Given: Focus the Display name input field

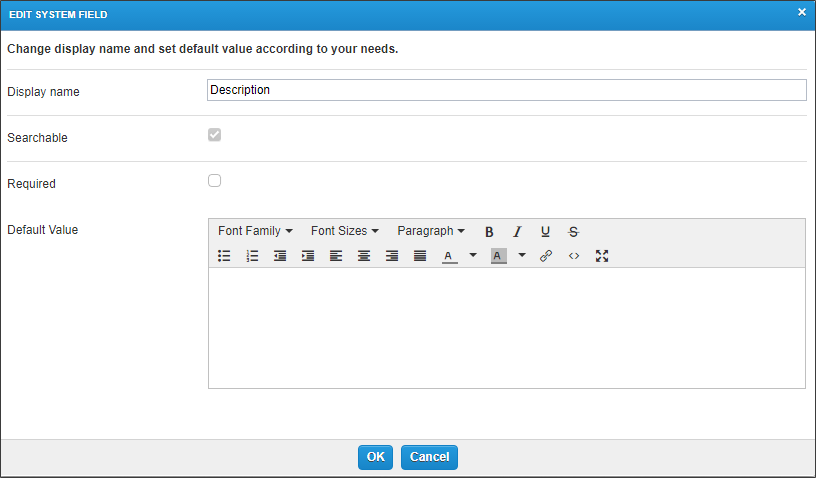Looking at the screenshot, I should pos(507,90).
